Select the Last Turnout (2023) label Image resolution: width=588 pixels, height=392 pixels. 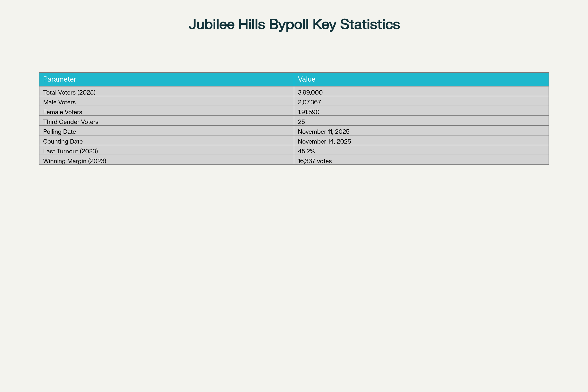[71, 151]
